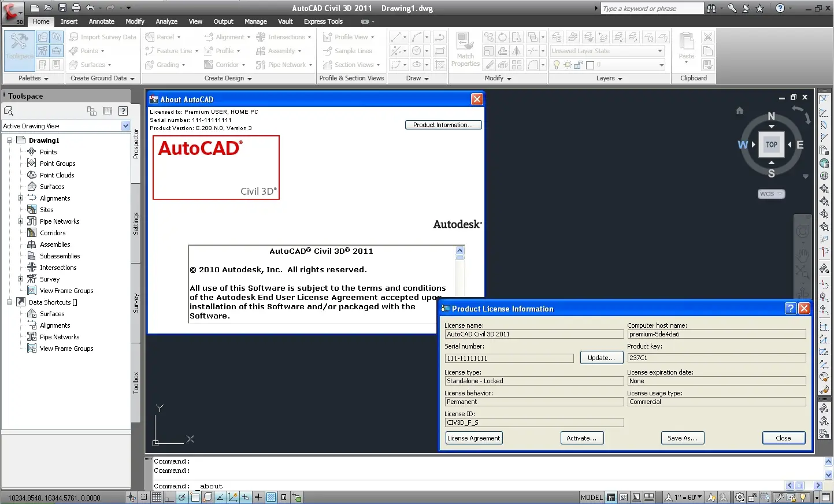Image resolution: width=834 pixels, height=504 pixels.
Task: Toggle Show Lineweight in status bar
Action: (x=258, y=497)
